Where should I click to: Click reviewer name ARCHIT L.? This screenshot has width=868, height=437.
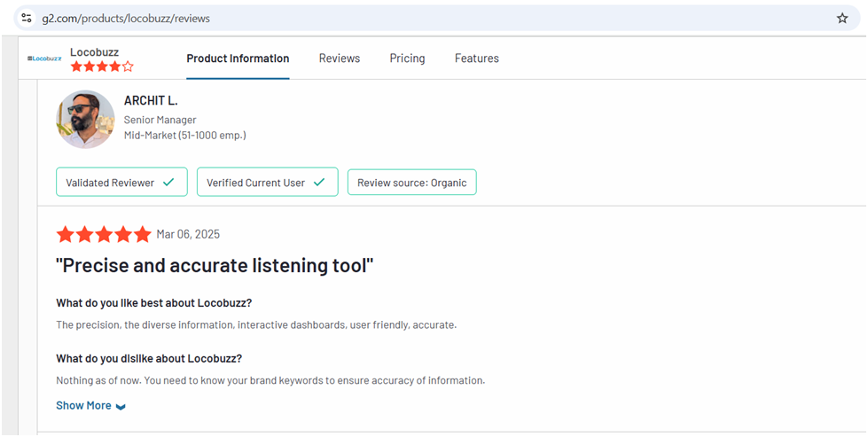(151, 101)
